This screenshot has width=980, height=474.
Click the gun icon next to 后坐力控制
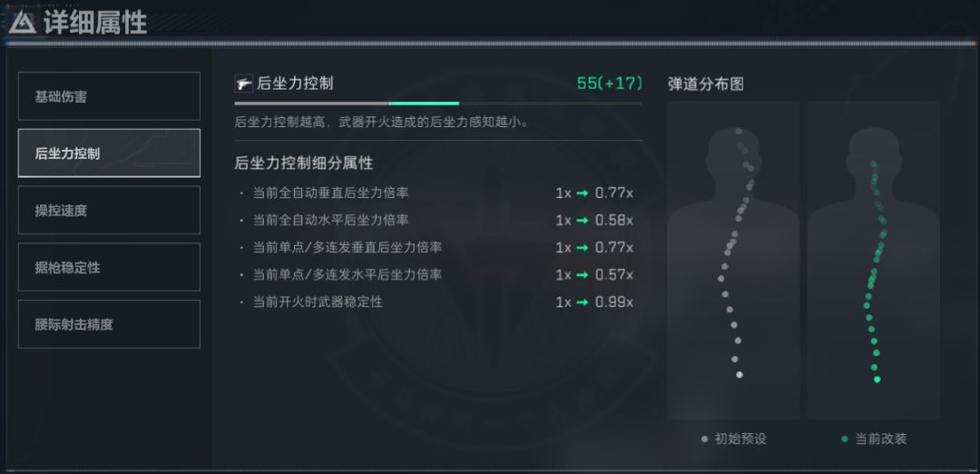[x=242, y=84]
